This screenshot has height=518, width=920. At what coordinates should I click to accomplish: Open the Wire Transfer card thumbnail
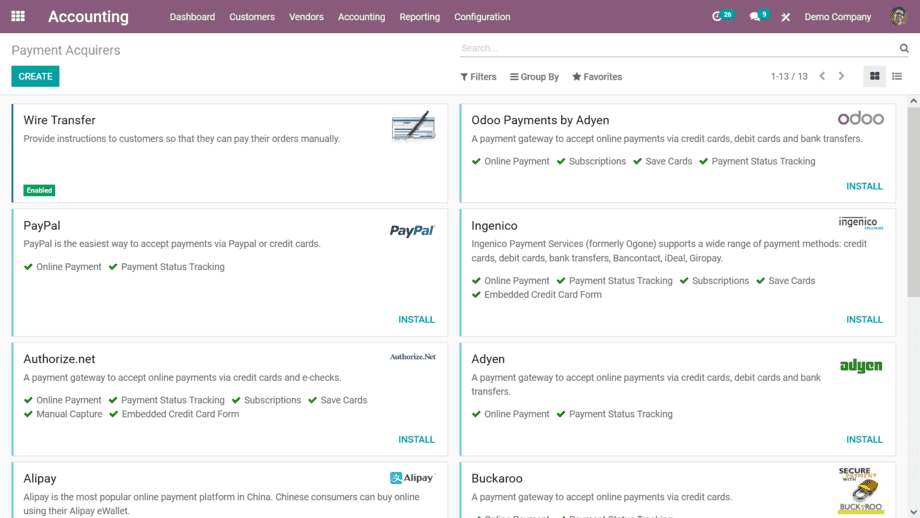click(x=413, y=127)
